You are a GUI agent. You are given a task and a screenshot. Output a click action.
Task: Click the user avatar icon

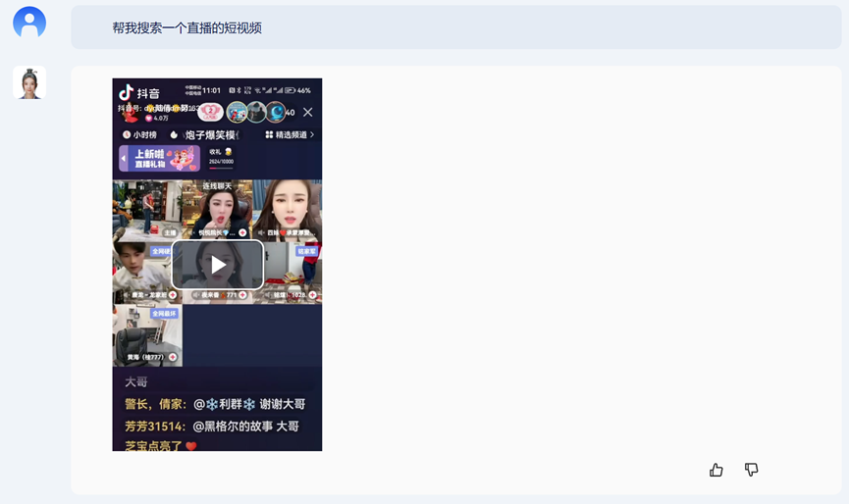[29, 22]
